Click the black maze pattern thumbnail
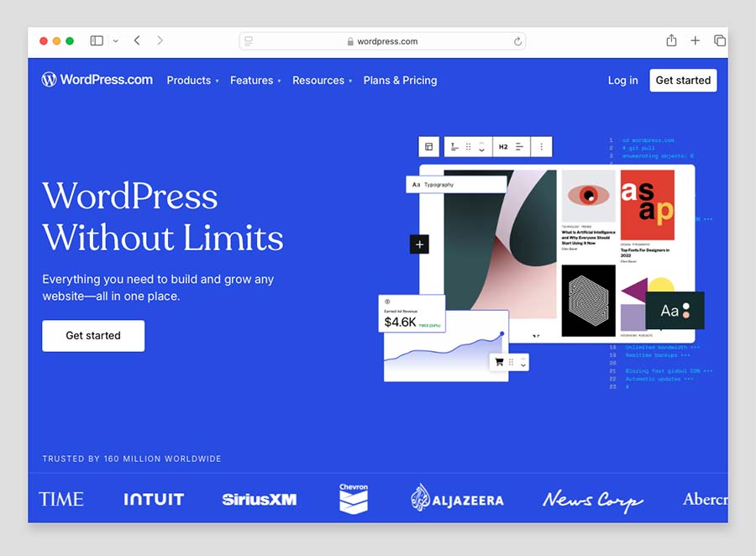This screenshot has width=756, height=556. pos(588,301)
